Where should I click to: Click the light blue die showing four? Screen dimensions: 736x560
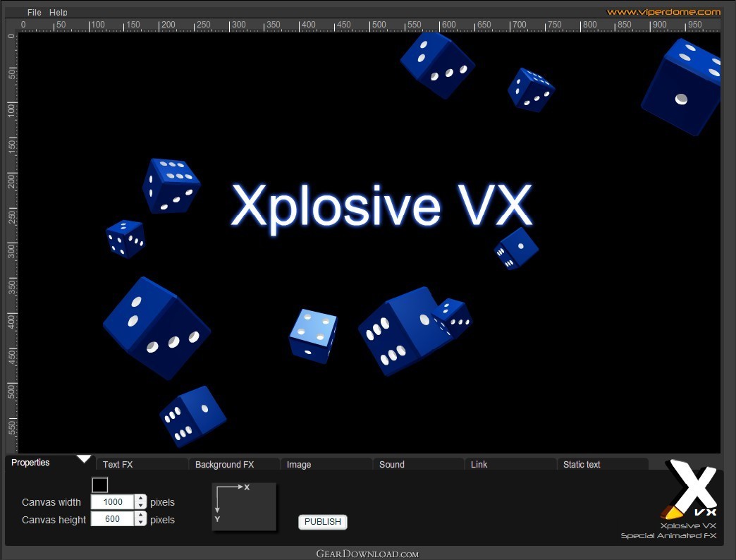pyautogui.click(x=313, y=336)
